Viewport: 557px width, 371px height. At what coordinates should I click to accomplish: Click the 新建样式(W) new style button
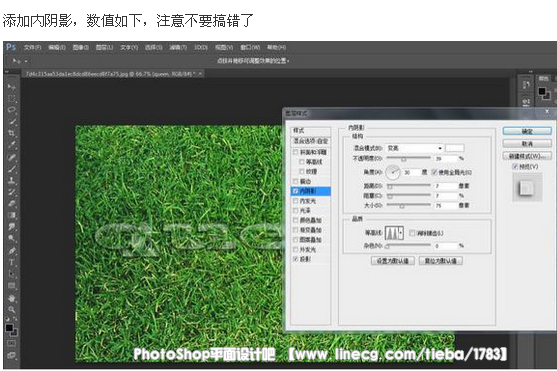[x=527, y=156]
